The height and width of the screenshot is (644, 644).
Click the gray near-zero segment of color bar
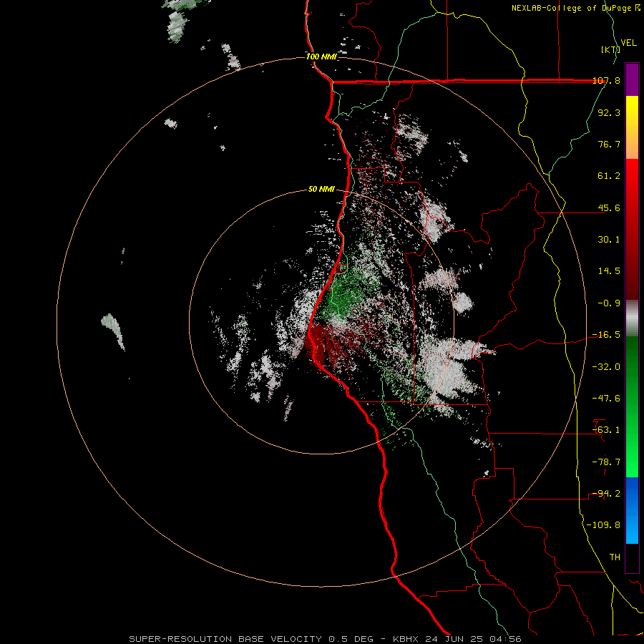point(632,318)
